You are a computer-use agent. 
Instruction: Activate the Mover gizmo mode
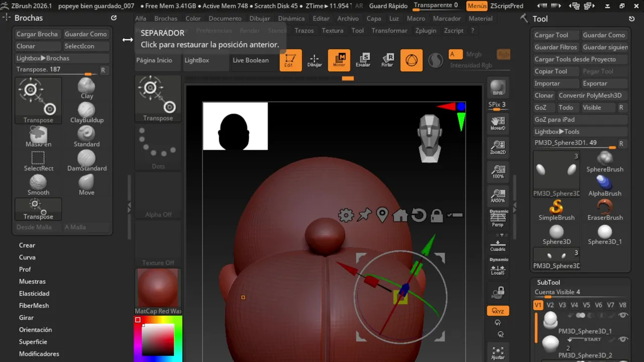pos(339,60)
